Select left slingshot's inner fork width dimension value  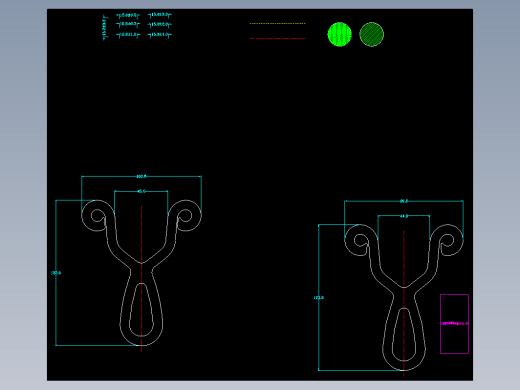141,191
